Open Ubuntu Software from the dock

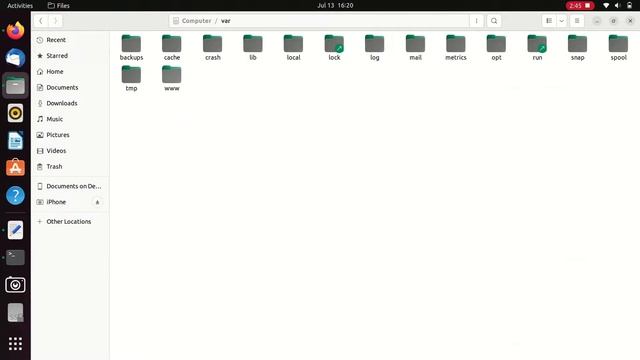(16, 168)
